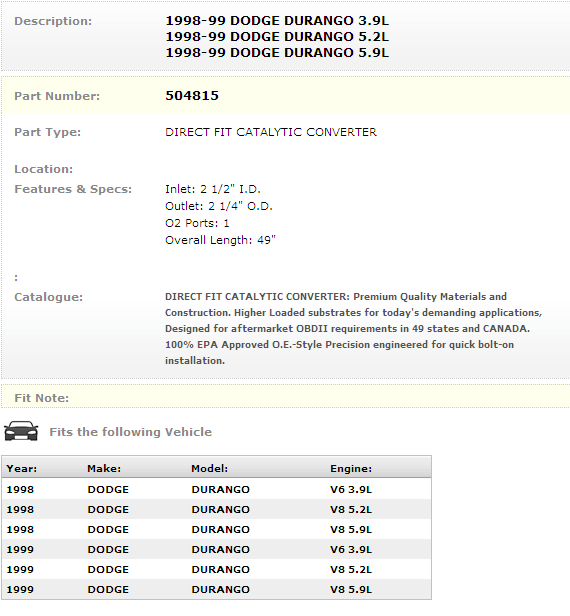Click the Overall Length 49" spec
This screenshot has height=616, width=570.
tap(220, 240)
